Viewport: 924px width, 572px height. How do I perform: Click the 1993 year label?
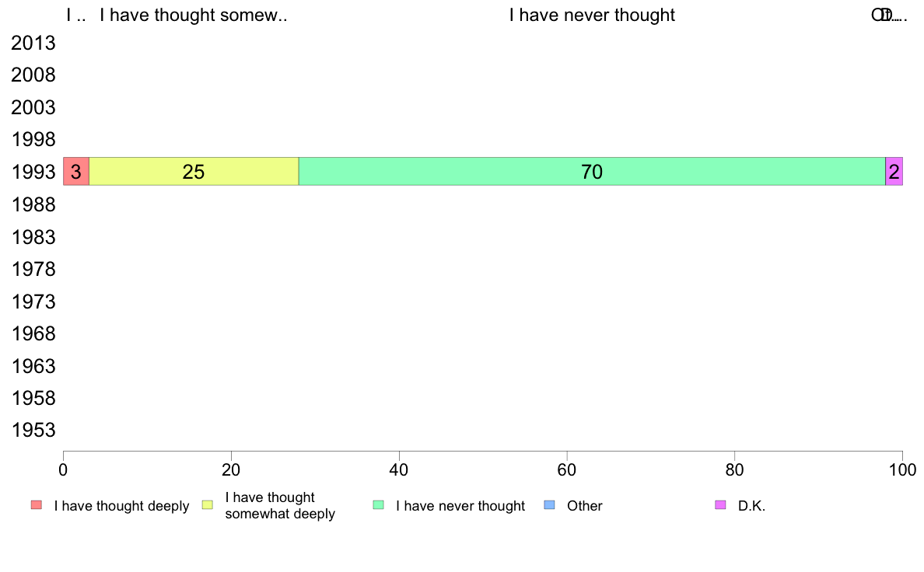coord(33,172)
